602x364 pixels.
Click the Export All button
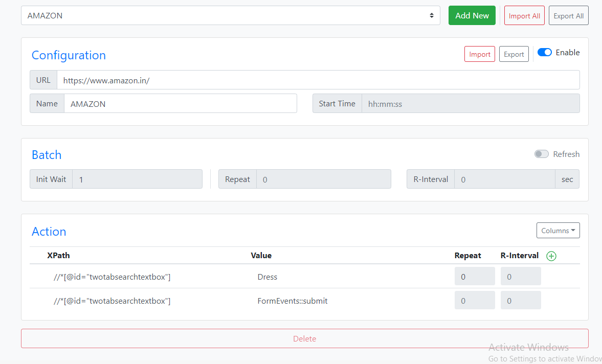(x=568, y=15)
